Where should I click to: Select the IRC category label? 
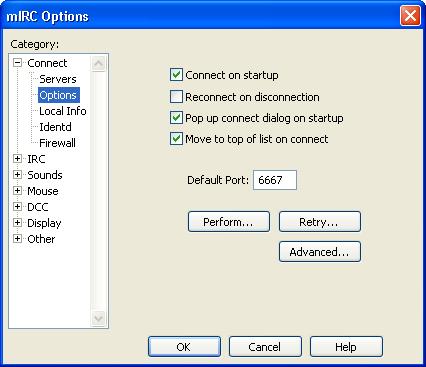[36, 159]
